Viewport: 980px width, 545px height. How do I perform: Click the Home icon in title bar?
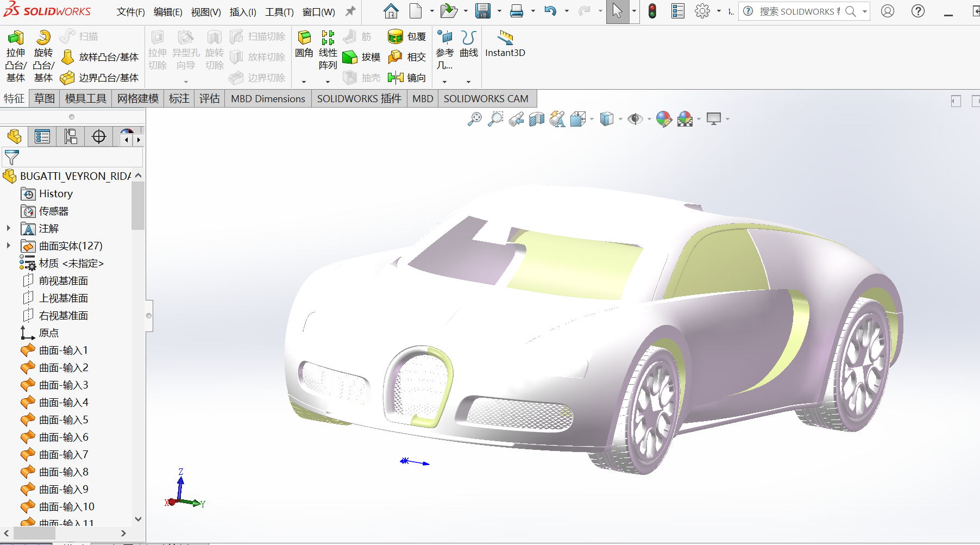[391, 11]
